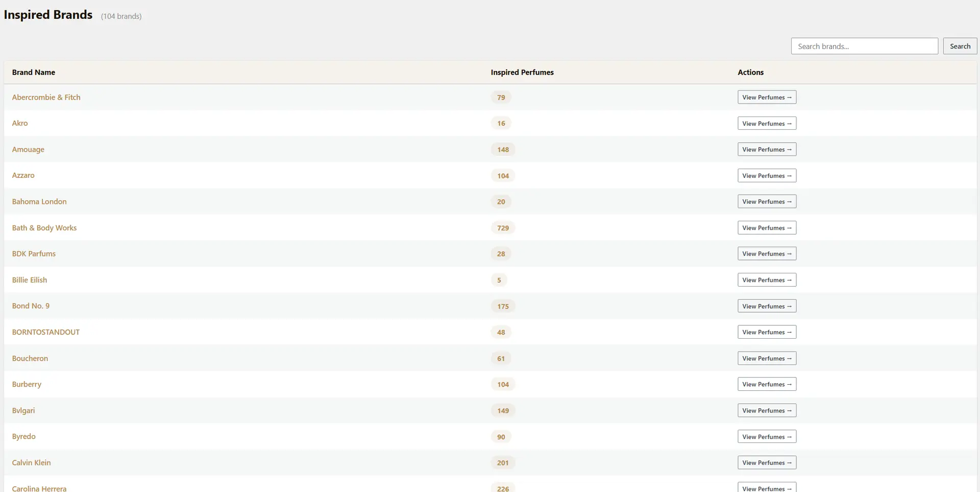Click the Search button
The height and width of the screenshot is (492, 980).
click(x=960, y=46)
